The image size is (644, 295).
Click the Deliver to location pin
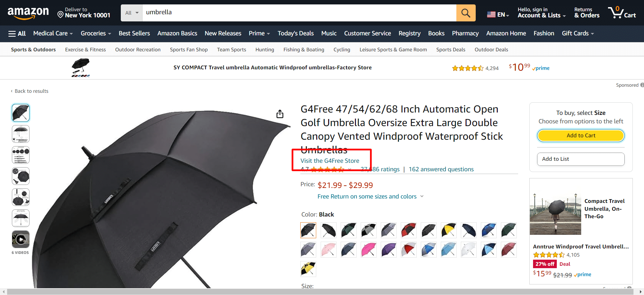coord(61,14)
